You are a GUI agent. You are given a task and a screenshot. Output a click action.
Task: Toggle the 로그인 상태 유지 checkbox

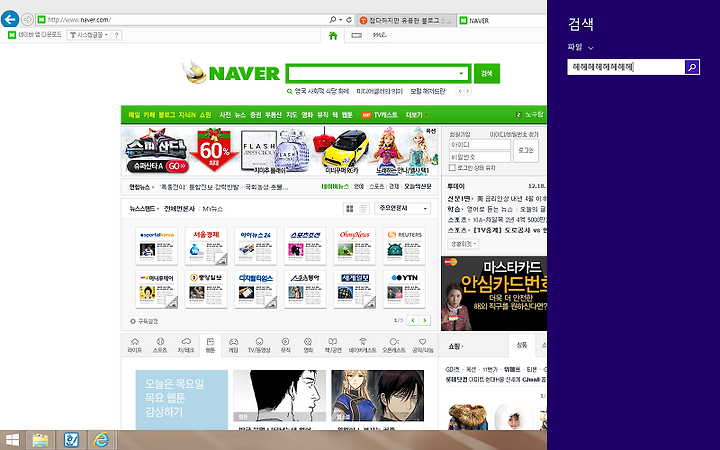tap(452, 168)
